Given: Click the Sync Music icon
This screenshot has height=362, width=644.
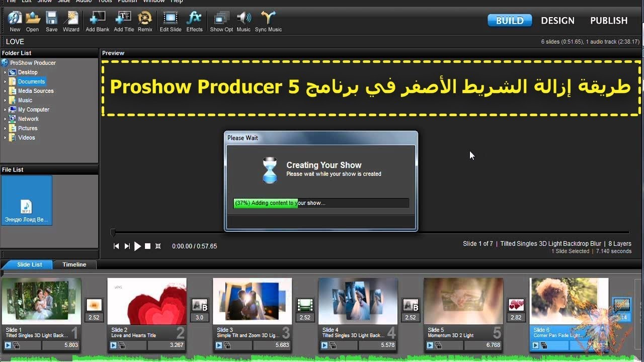Looking at the screenshot, I should click(x=268, y=18).
